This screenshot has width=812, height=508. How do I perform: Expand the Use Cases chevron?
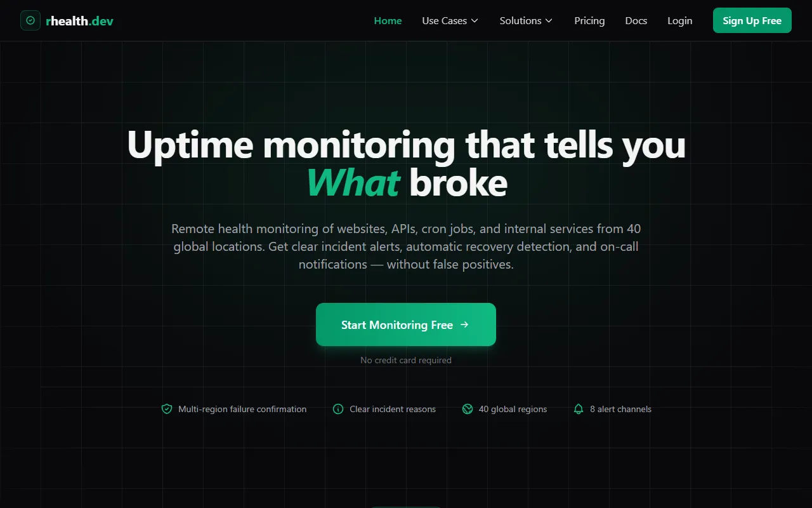pos(474,21)
